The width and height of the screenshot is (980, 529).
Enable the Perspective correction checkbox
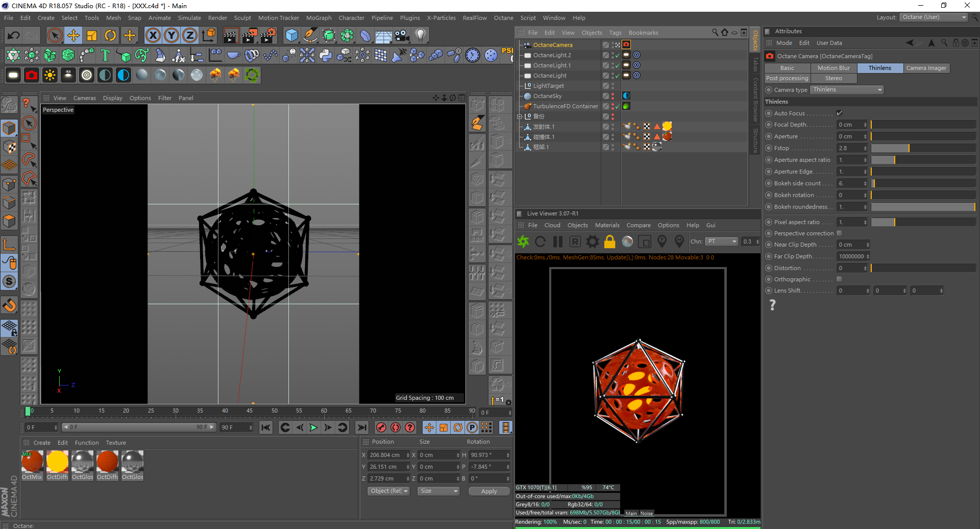(839, 233)
